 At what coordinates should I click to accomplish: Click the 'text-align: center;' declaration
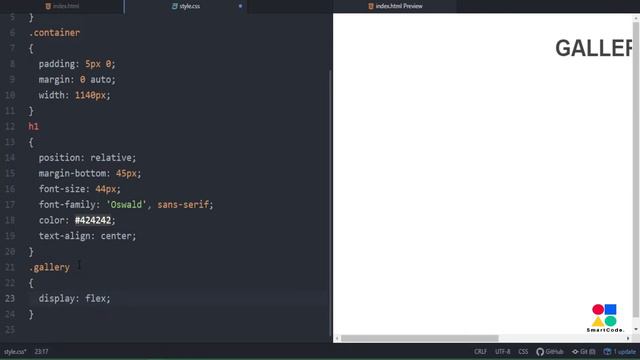tap(87, 236)
